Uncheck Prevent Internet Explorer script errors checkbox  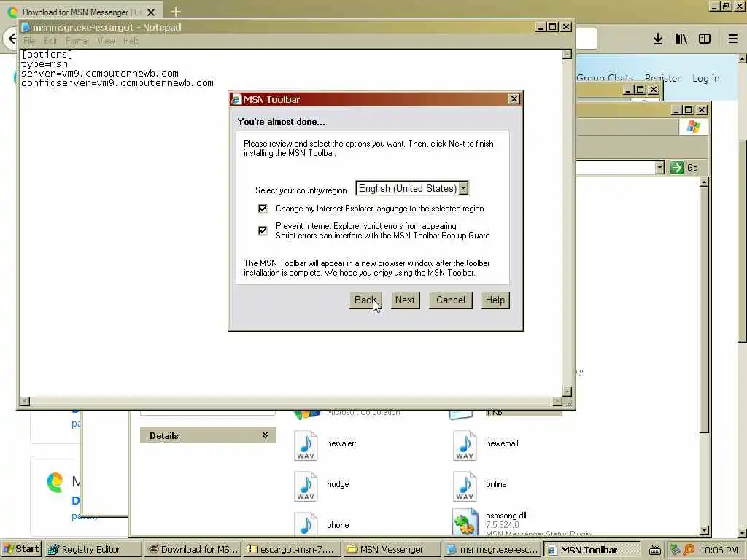click(x=263, y=230)
